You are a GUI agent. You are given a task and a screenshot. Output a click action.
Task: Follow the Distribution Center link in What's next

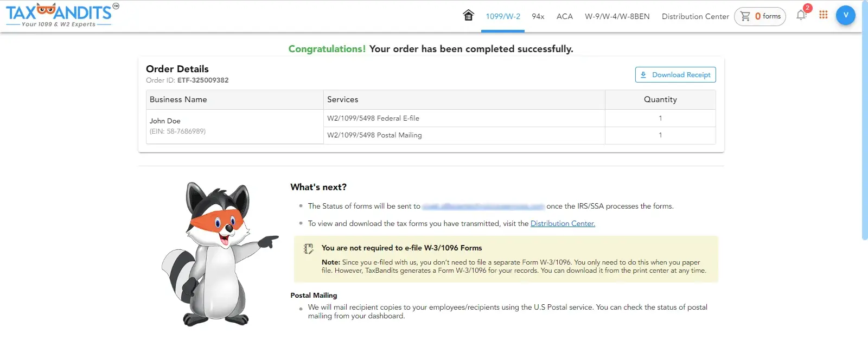[563, 223]
